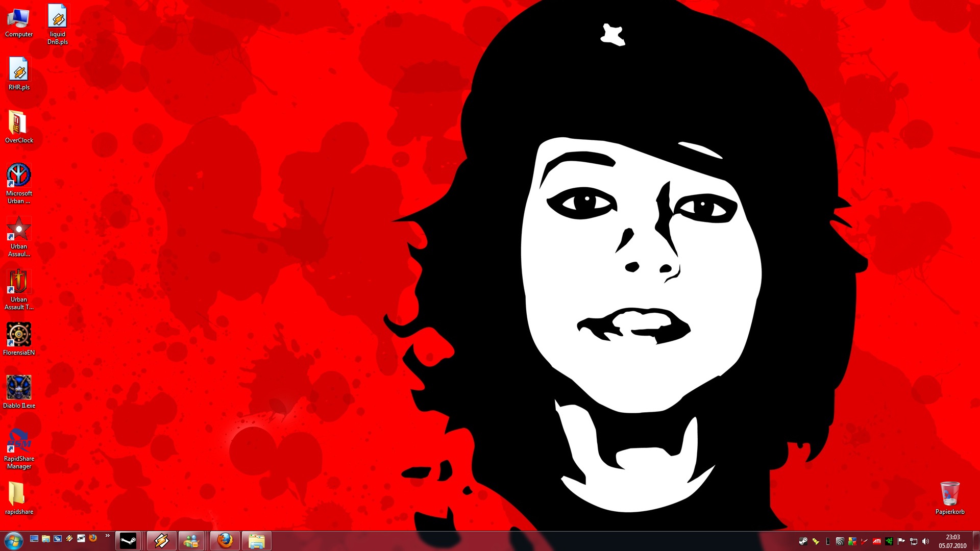
Task: Launch Firefox from the Quick Launch bar
Action: point(93,538)
